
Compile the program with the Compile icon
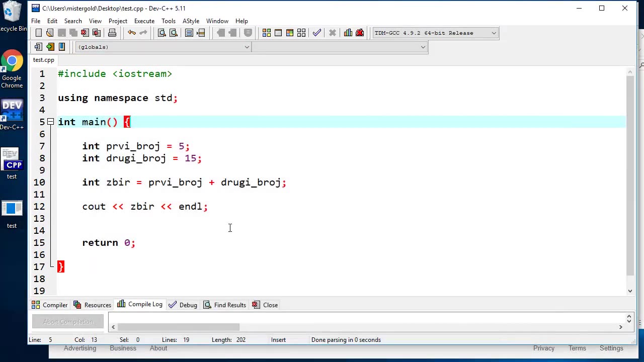267,33
